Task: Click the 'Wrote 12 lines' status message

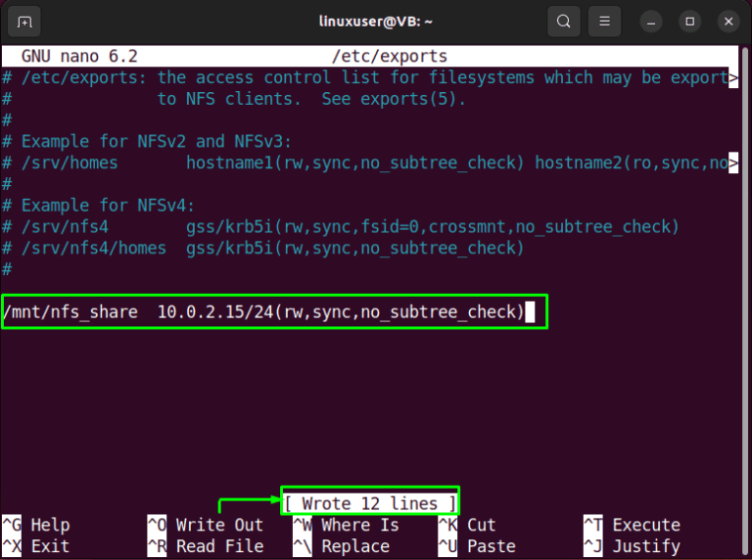Action: click(369, 503)
